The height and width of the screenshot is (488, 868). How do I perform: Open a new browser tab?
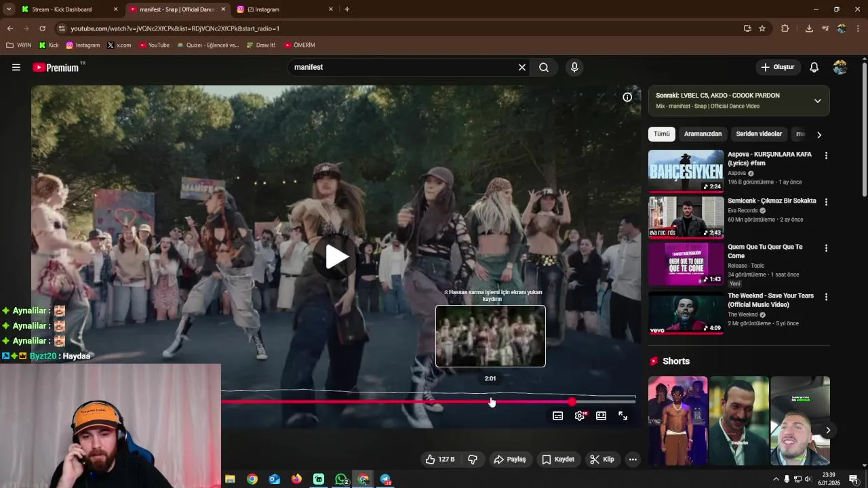tap(347, 9)
